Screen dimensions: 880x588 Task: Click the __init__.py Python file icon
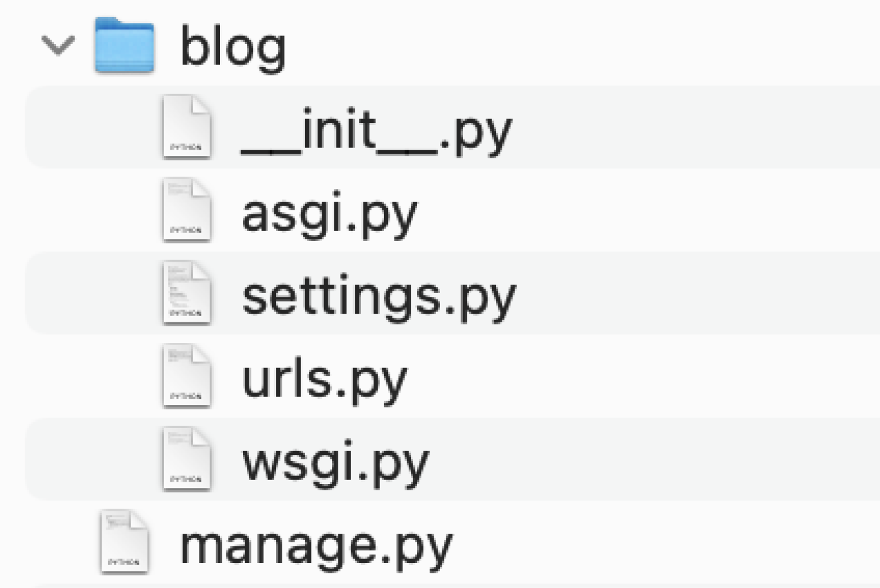(x=186, y=127)
